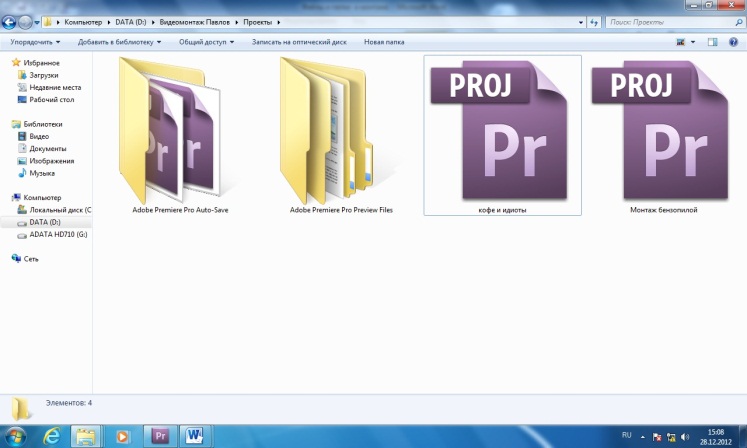Open Windows Media Player from taskbar

point(122,437)
